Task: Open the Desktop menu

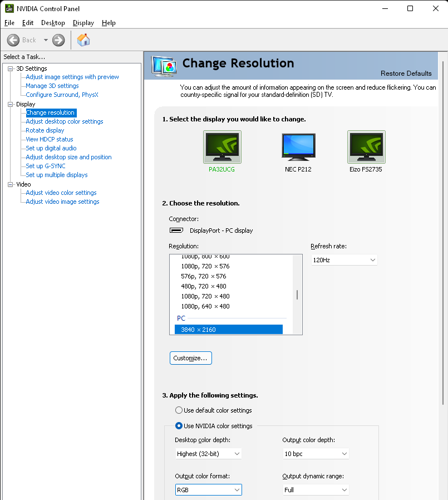Action: pos(53,23)
